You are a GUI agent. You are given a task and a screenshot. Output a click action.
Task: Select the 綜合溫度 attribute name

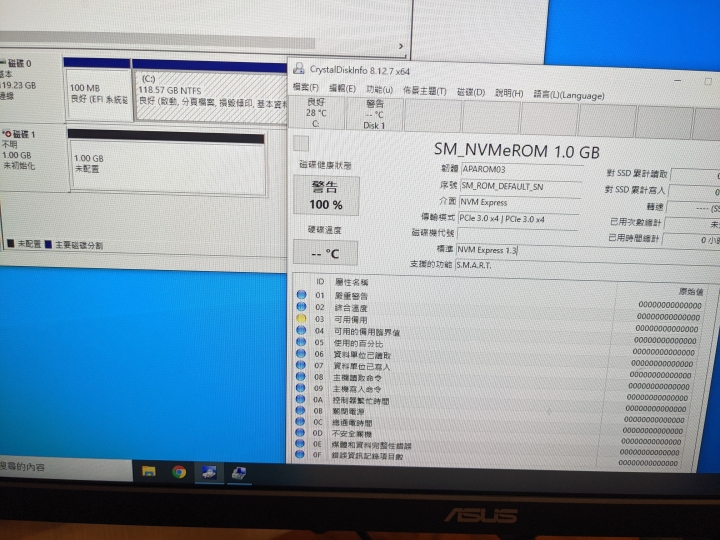351,308
